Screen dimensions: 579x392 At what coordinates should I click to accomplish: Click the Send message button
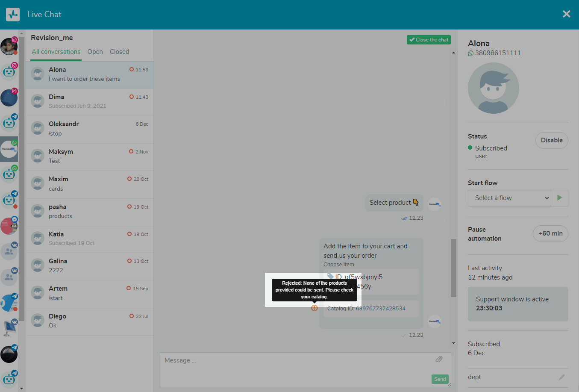point(440,379)
